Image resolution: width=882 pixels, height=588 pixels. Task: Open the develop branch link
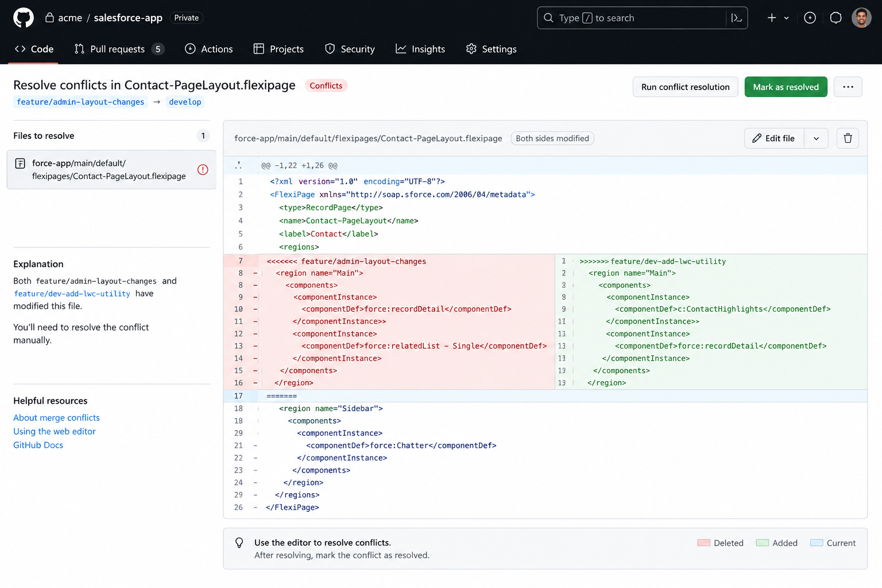pos(185,102)
